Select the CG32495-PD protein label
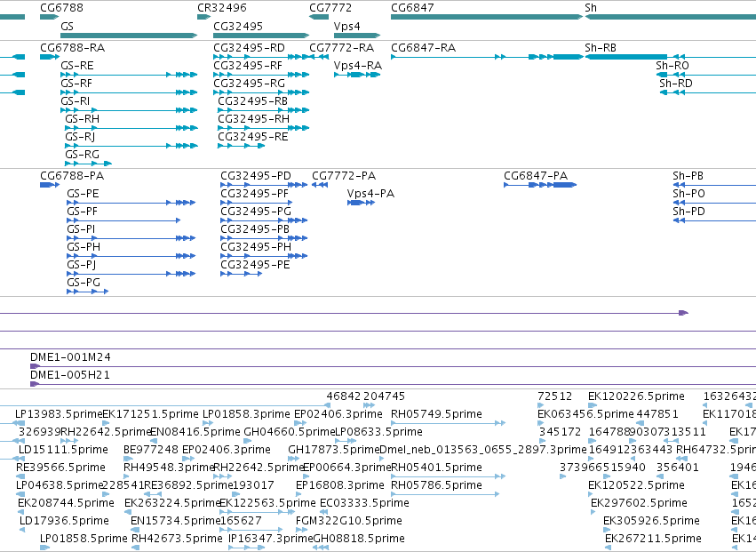Screen dimensions: 756x552 coord(256,176)
